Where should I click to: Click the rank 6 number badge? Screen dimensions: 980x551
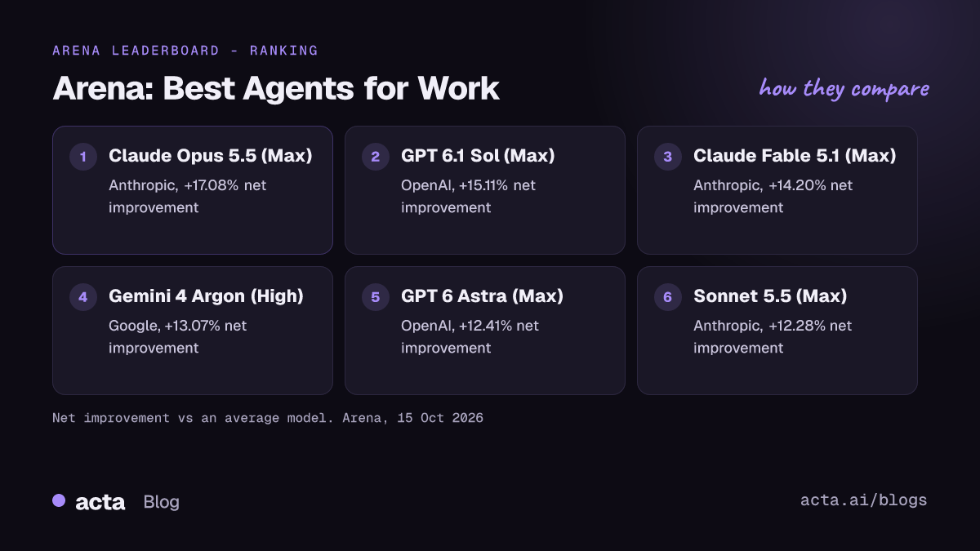pyautogui.click(x=668, y=297)
